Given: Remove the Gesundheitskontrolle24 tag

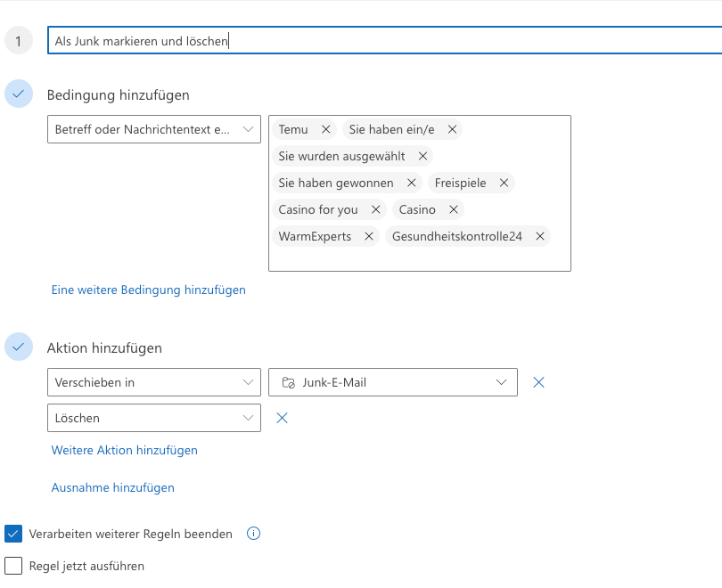Looking at the screenshot, I should click(540, 236).
